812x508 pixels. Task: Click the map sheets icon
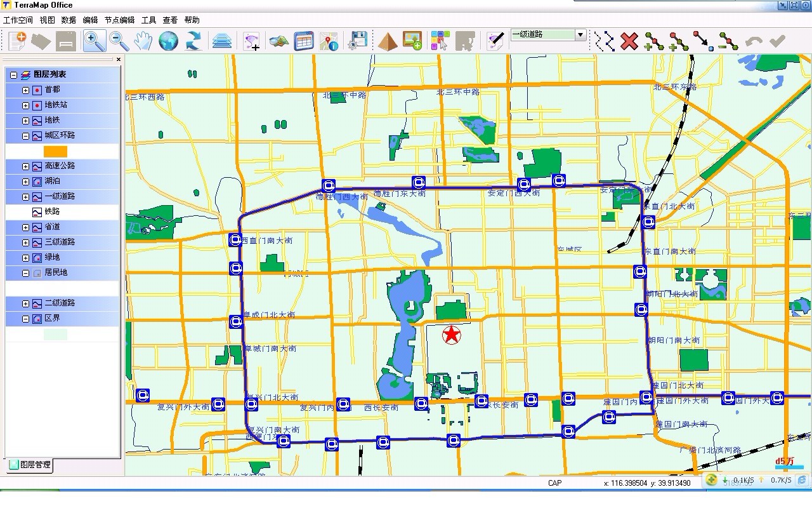point(279,41)
